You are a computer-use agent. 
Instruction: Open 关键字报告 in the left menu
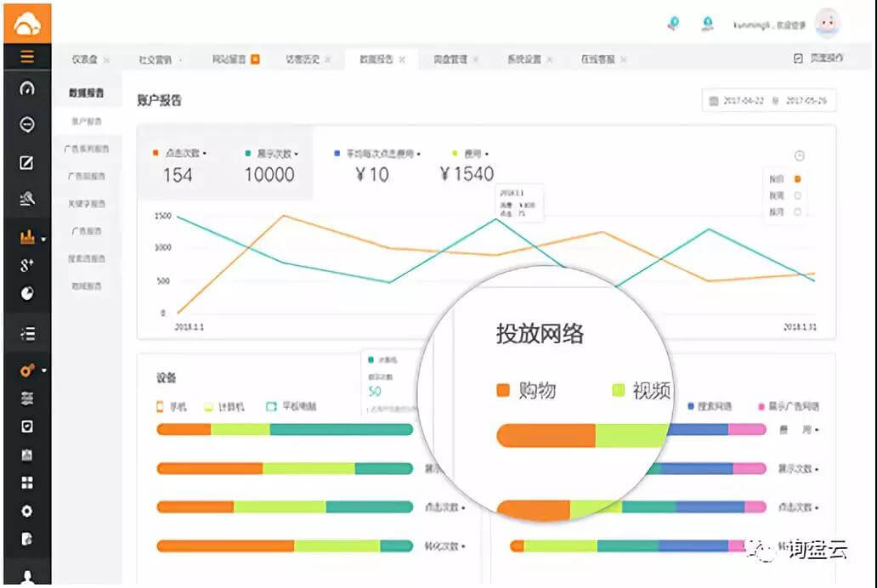(87, 204)
